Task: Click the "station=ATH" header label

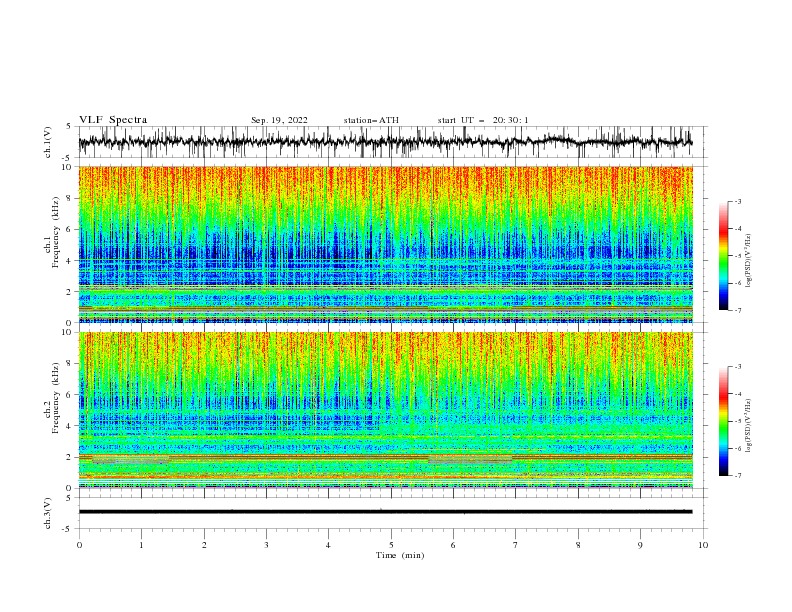Action: tap(371, 120)
